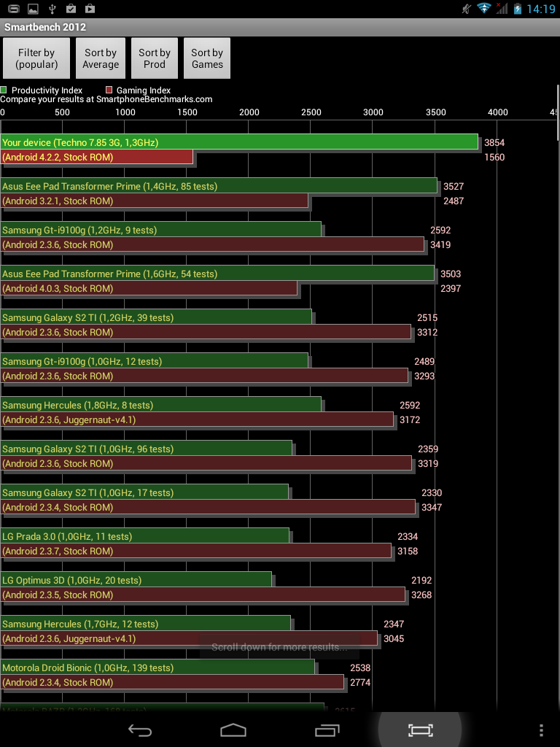Select the Your device Techno 7.85 3G bar
This screenshot has width=560, height=747.
[x=239, y=142]
